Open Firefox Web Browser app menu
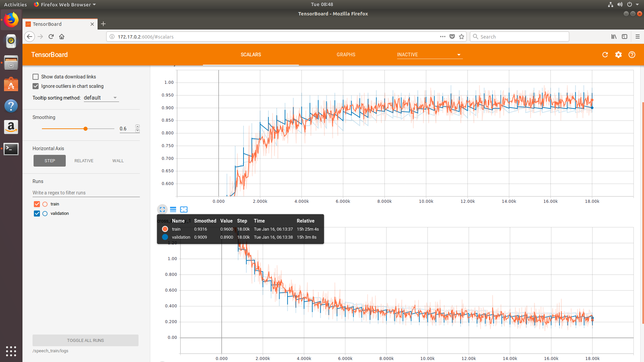 [x=65, y=4]
